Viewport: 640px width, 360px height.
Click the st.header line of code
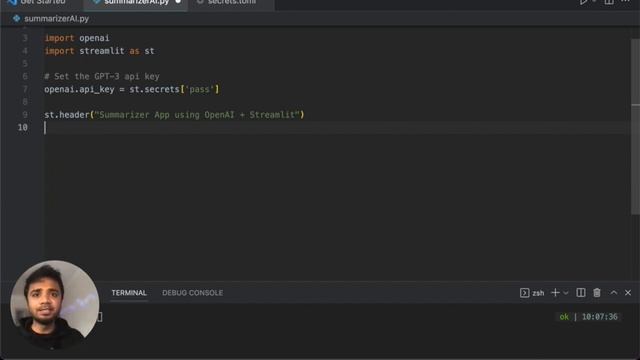tap(174, 115)
